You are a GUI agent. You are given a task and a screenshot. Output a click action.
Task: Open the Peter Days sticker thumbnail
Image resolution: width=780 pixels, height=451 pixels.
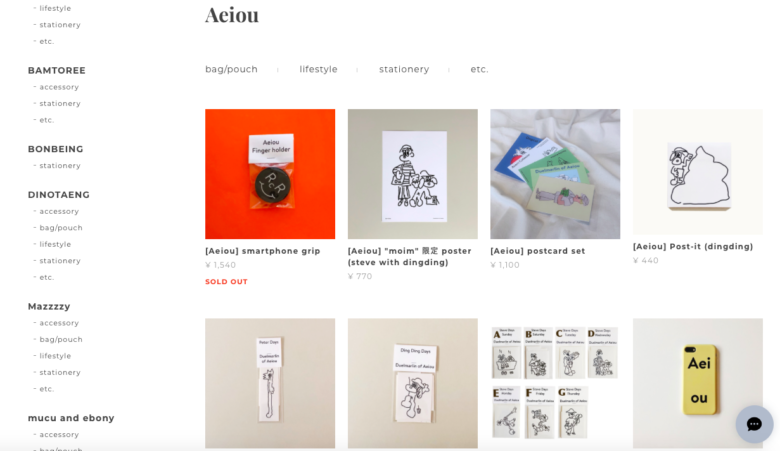270,383
